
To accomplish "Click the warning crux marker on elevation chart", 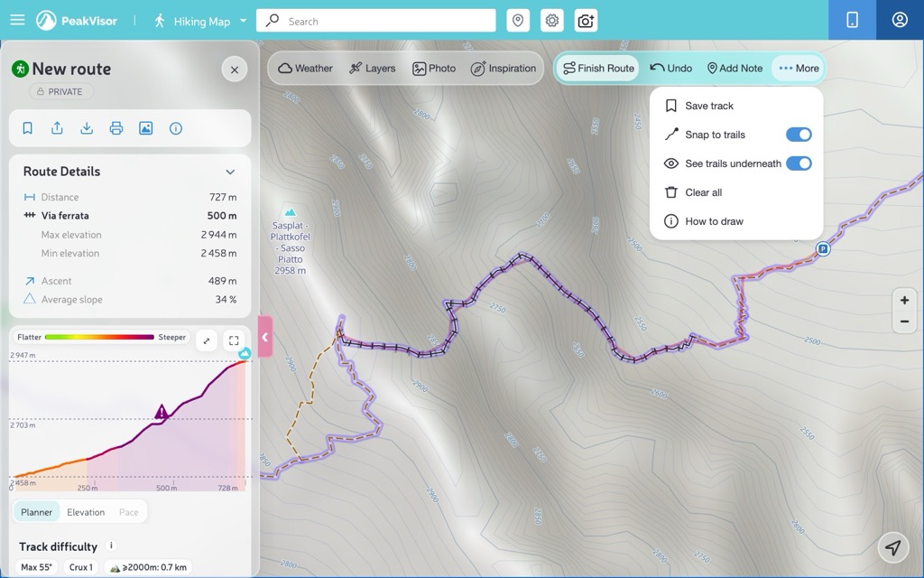I will pyautogui.click(x=162, y=412).
